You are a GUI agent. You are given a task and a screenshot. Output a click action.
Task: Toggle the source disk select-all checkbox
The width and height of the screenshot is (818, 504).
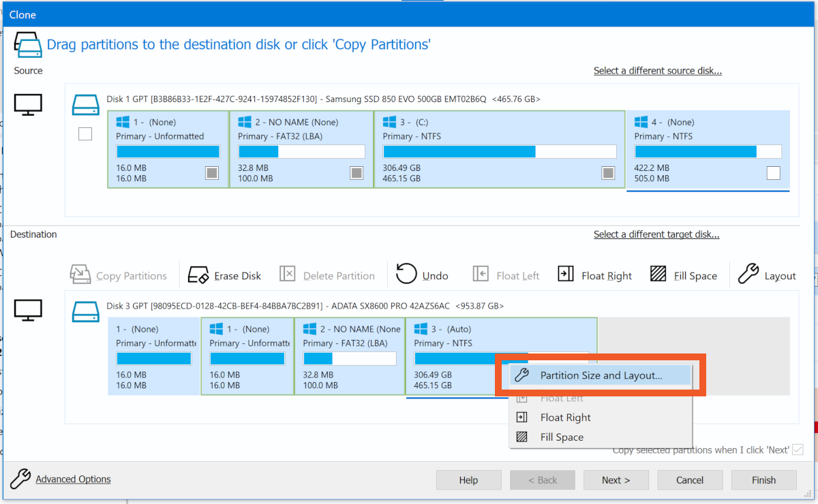pyautogui.click(x=85, y=134)
